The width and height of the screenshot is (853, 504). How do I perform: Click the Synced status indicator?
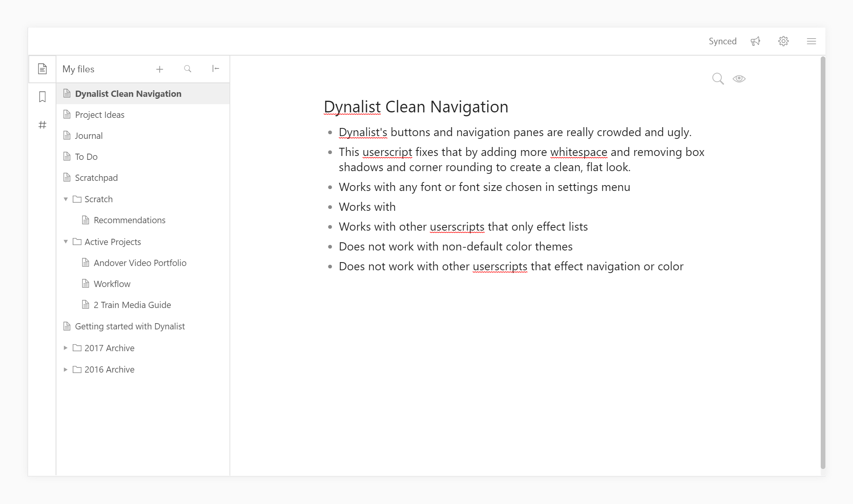click(722, 41)
